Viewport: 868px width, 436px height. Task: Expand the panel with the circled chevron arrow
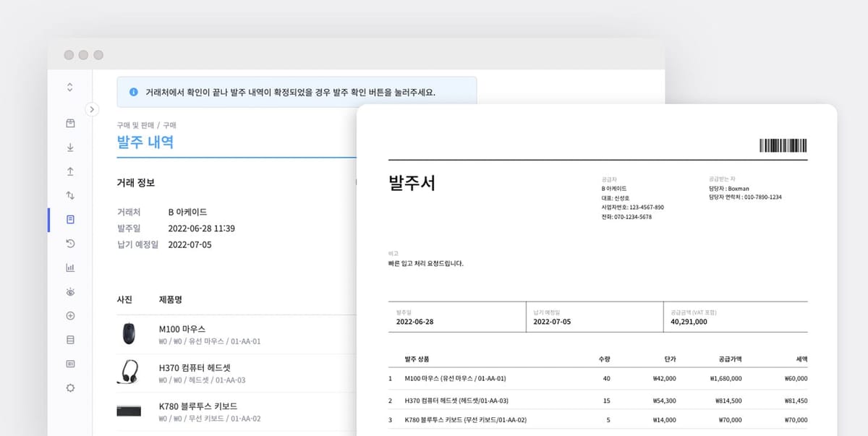coord(92,110)
